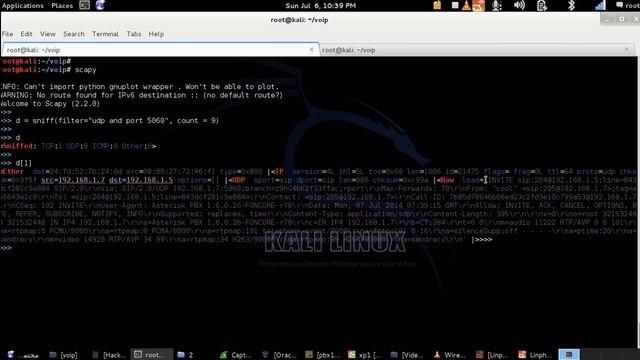Switch to [Vide... taskbar item
The width and height of the screenshot is (640, 360).
pos(407,355)
